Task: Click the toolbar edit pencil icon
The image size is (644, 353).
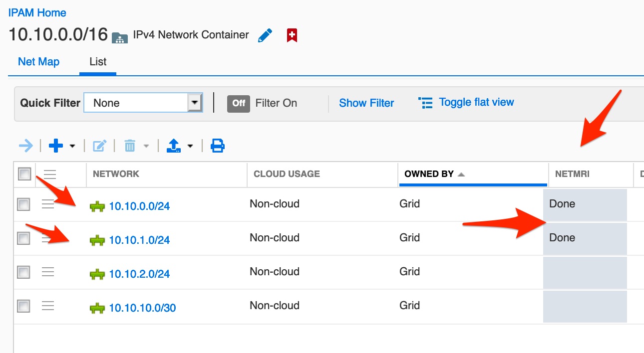Action: (100, 146)
